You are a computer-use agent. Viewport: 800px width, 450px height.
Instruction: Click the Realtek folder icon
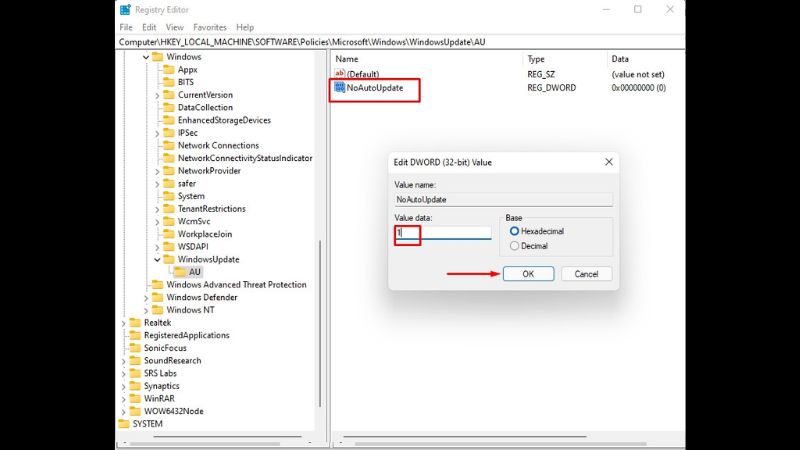point(135,322)
